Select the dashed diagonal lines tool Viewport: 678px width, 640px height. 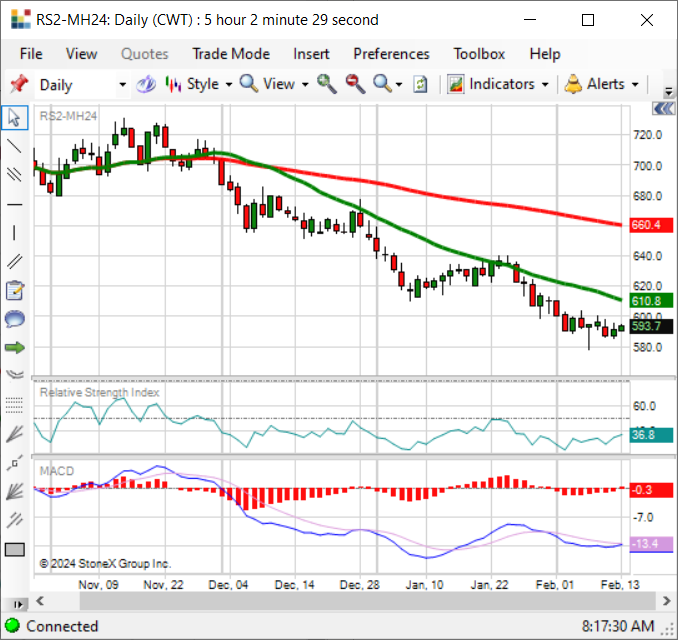(15, 520)
